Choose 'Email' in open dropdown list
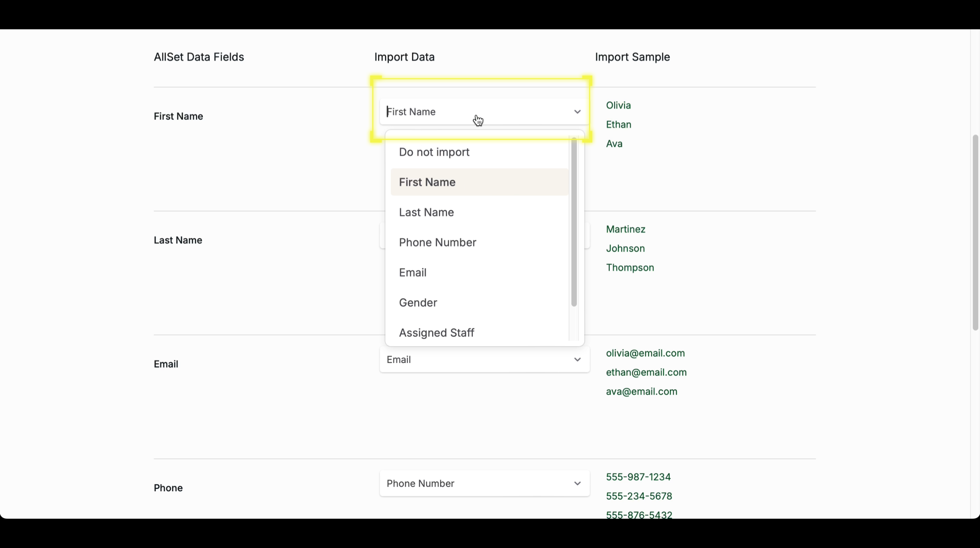This screenshot has width=980, height=548. pyautogui.click(x=412, y=272)
